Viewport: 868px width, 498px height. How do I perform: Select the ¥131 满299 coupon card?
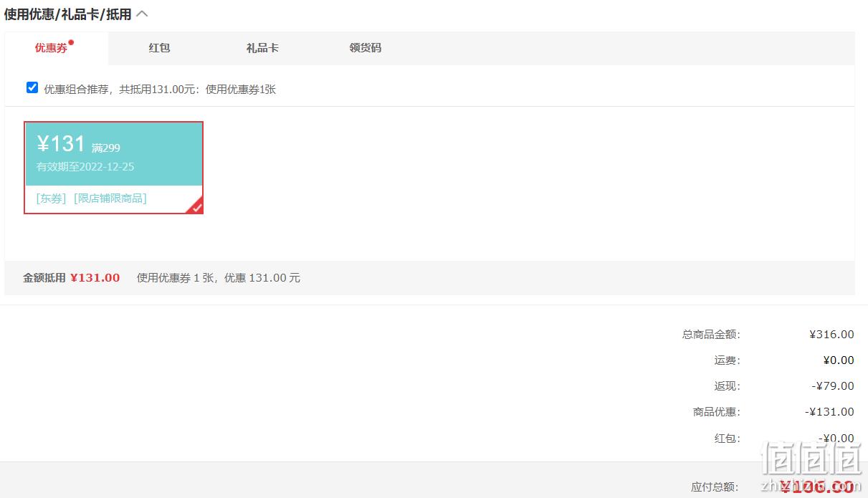(114, 168)
